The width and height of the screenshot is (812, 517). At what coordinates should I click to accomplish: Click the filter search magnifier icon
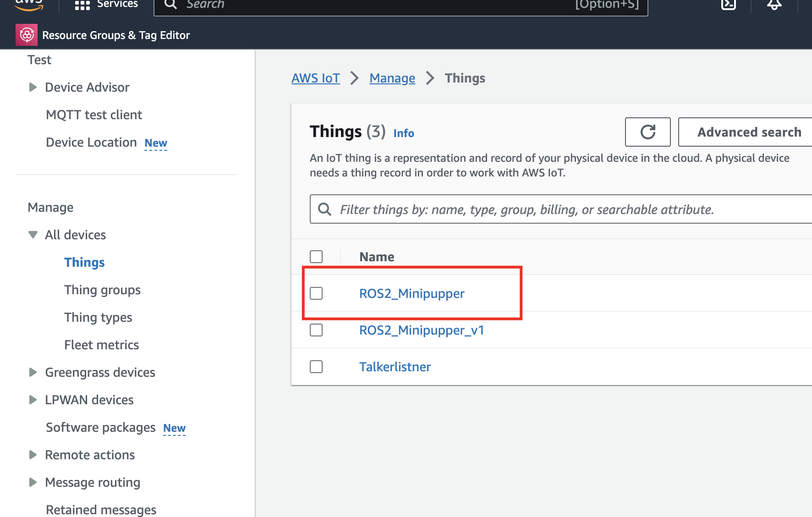[325, 209]
